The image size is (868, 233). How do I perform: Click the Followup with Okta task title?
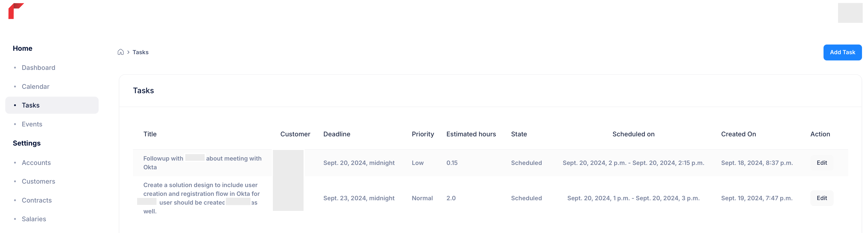coord(203,163)
